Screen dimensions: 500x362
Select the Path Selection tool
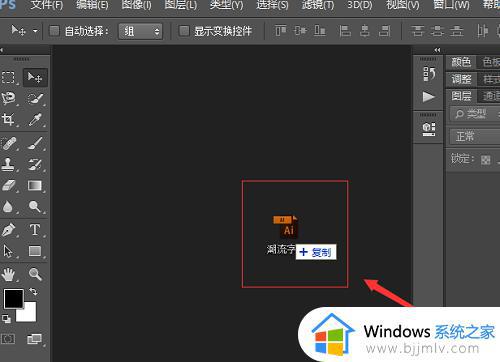tap(8, 251)
